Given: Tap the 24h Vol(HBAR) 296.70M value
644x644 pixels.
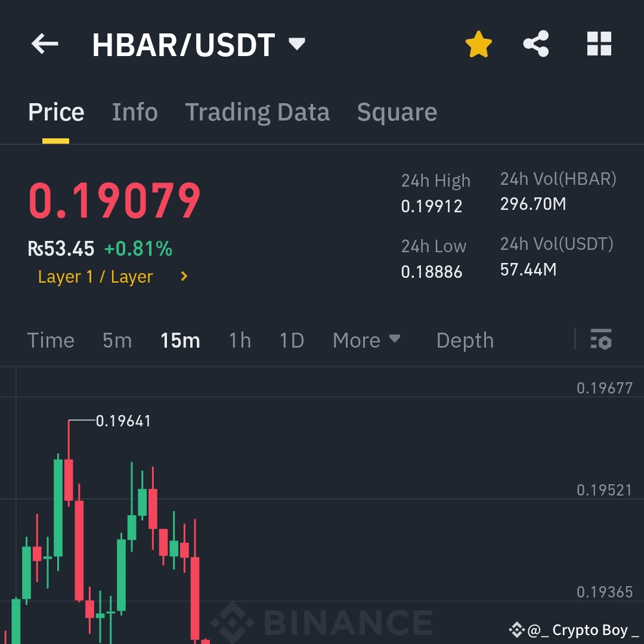Looking at the screenshot, I should pos(533,204).
